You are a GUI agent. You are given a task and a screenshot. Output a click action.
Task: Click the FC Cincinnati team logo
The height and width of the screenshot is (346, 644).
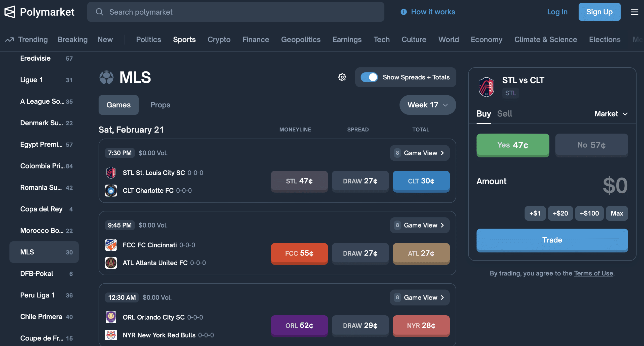[x=111, y=245]
